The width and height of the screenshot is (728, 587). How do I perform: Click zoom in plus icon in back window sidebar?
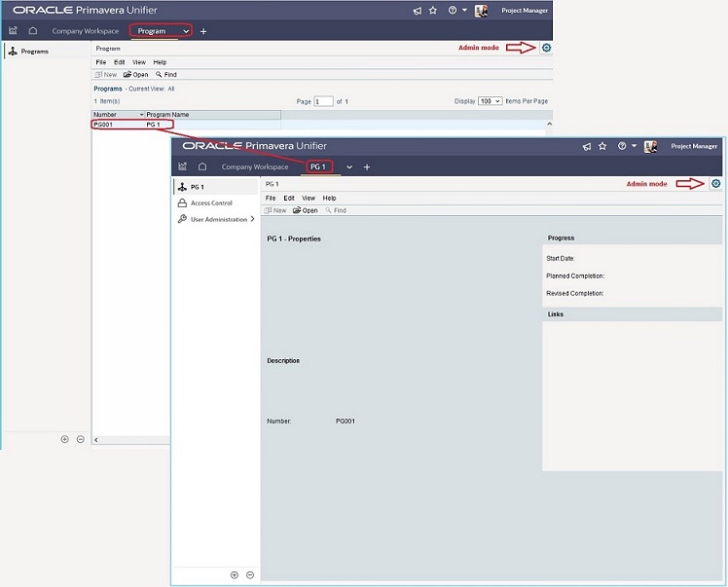(64, 439)
